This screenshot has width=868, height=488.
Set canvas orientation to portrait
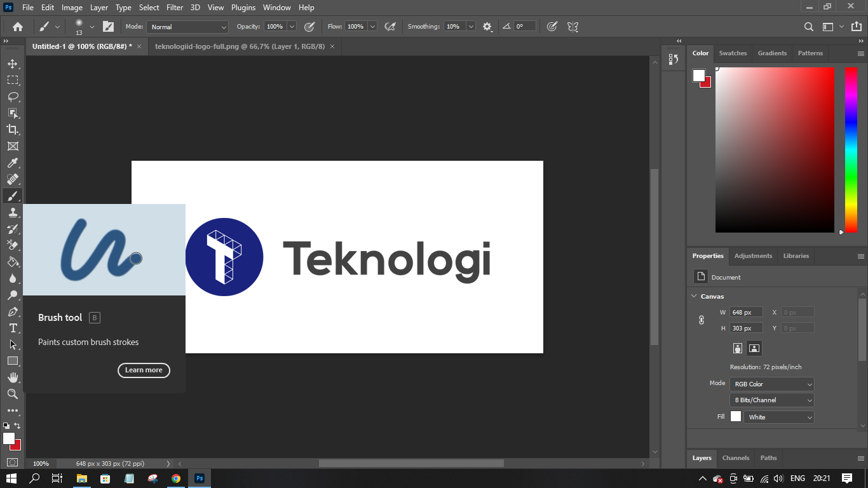click(x=738, y=348)
